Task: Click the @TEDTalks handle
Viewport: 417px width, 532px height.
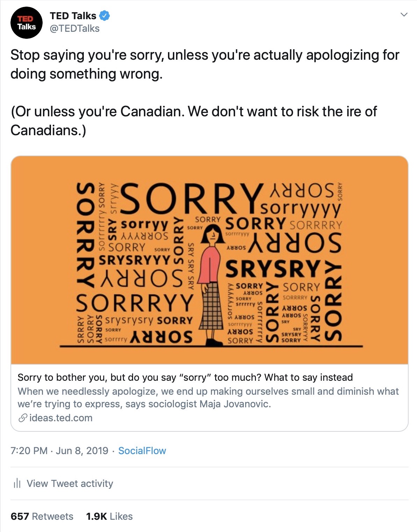Action: pyautogui.click(x=75, y=29)
